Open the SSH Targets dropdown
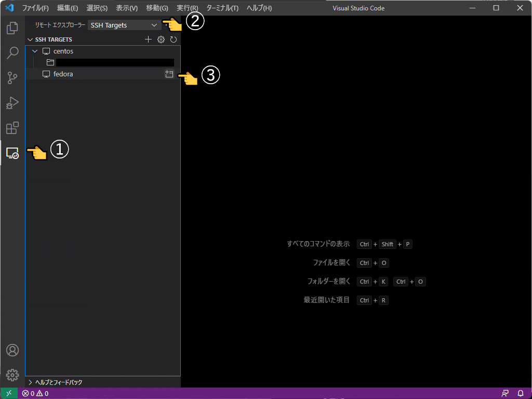 tap(125, 25)
